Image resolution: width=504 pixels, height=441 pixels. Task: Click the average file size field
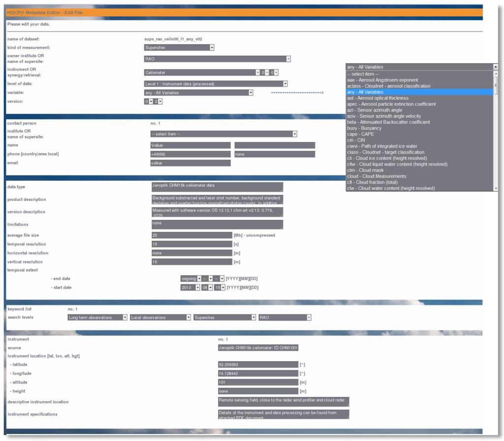[191, 236]
